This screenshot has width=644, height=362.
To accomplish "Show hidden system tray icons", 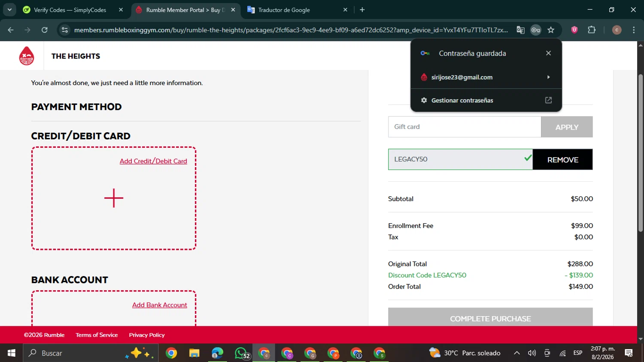I will coord(517,353).
